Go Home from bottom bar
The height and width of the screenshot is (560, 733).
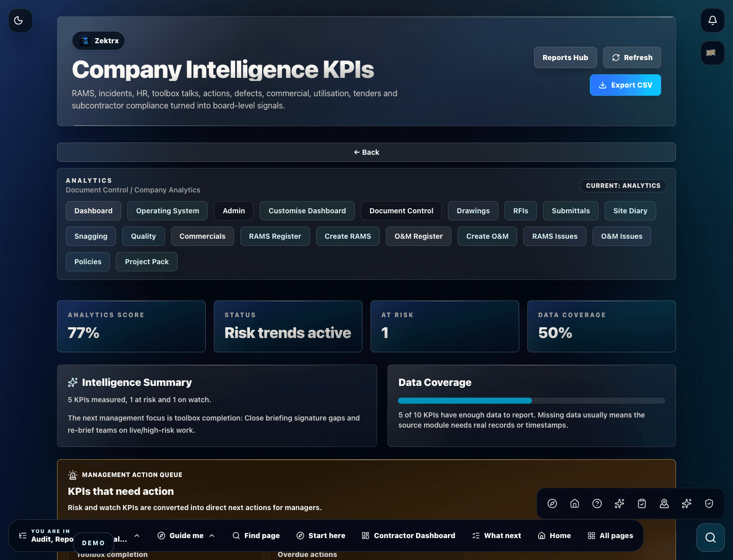[554, 536]
